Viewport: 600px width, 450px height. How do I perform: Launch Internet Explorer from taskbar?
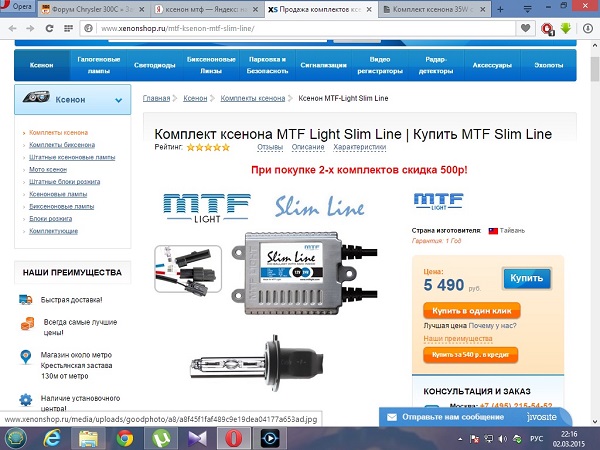pyautogui.click(x=52, y=439)
